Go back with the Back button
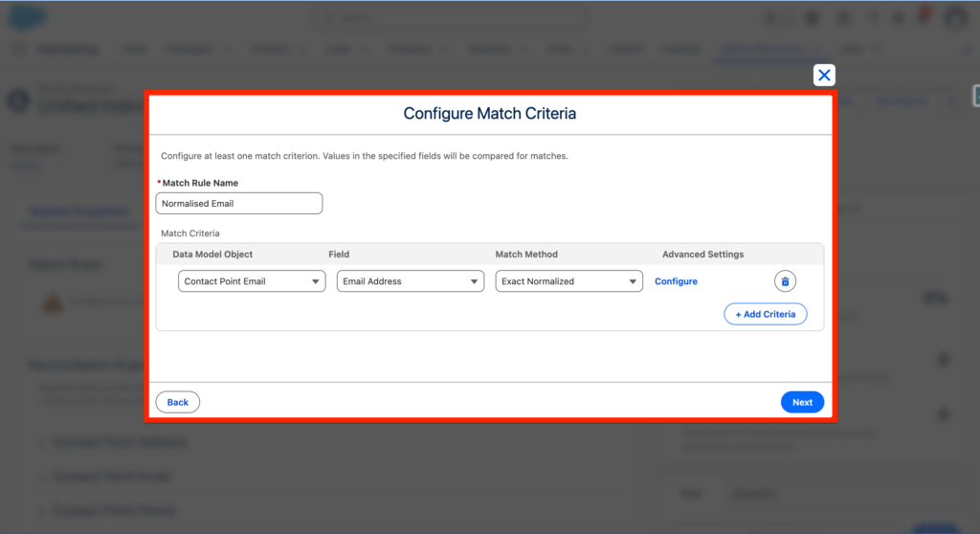This screenshot has height=534, width=980. coord(178,402)
